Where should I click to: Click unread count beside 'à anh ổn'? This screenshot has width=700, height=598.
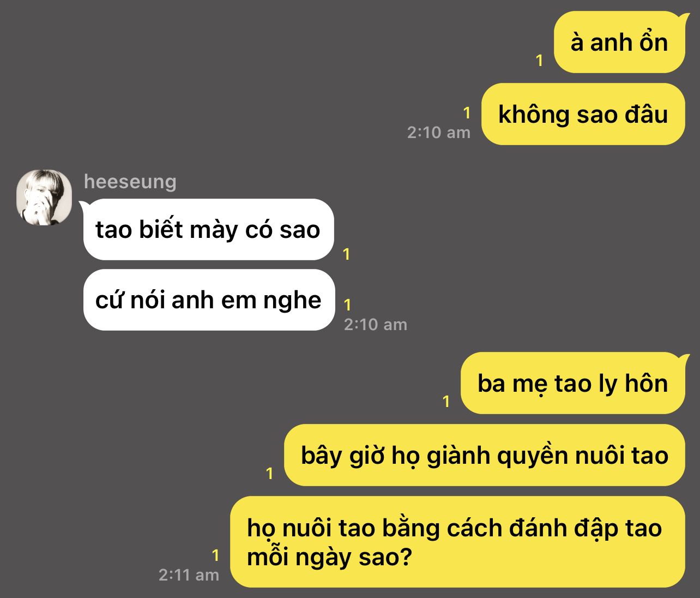point(540,61)
